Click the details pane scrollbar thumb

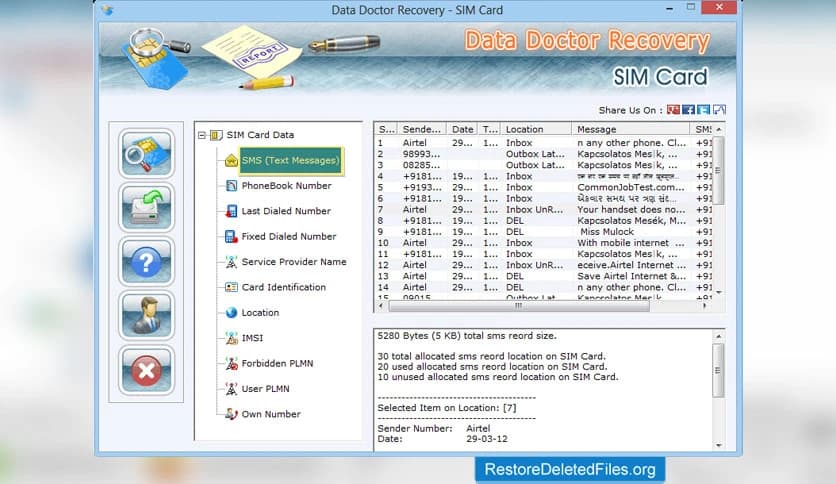(x=718, y=370)
